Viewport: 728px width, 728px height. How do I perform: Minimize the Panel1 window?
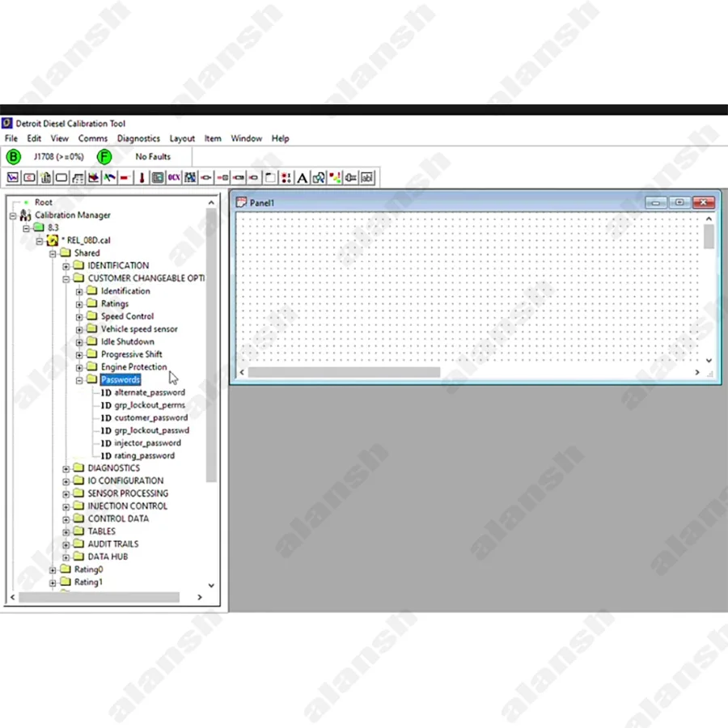[x=655, y=202]
